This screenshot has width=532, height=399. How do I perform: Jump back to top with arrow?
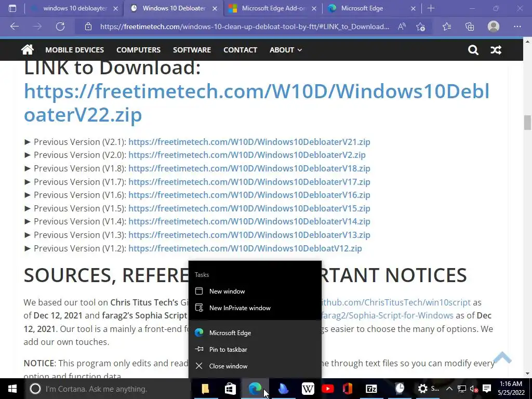(502, 357)
